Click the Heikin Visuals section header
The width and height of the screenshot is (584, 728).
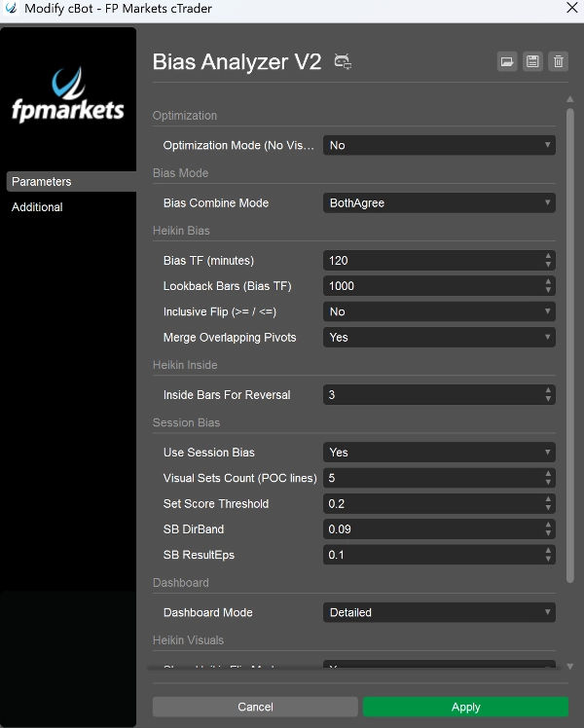click(188, 640)
